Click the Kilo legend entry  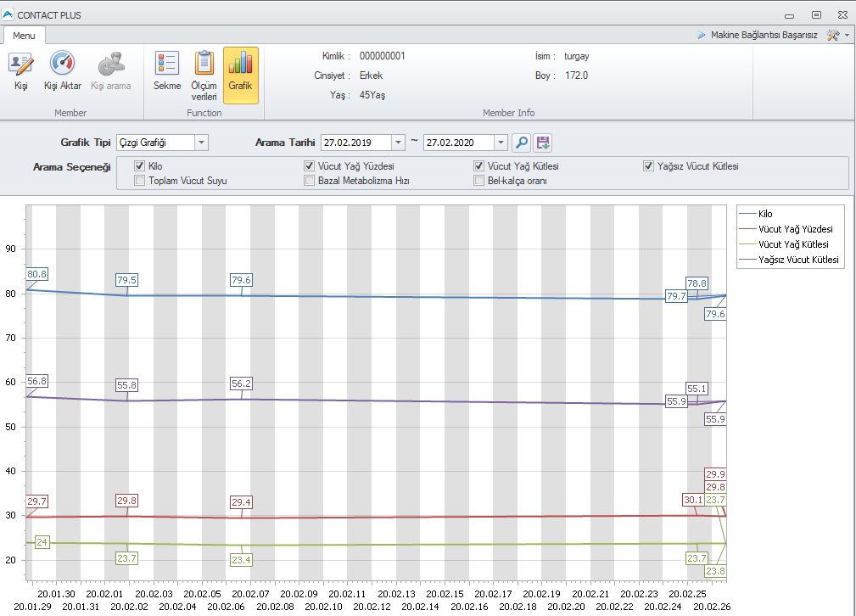click(x=756, y=214)
